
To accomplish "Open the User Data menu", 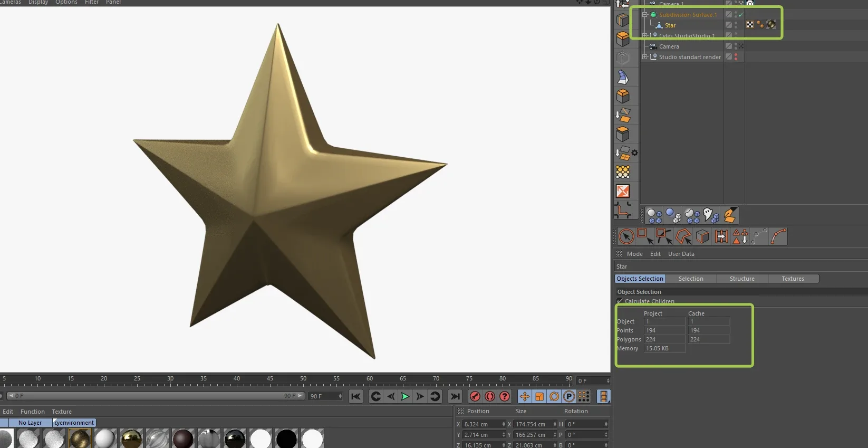I will point(681,254).
